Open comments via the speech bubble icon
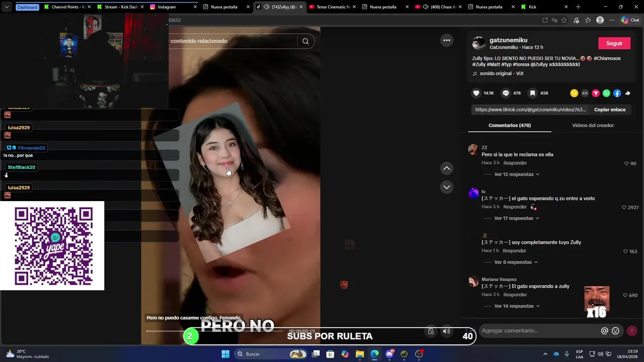The width and height of the screenshot is (644, 362). pos(506,93)
